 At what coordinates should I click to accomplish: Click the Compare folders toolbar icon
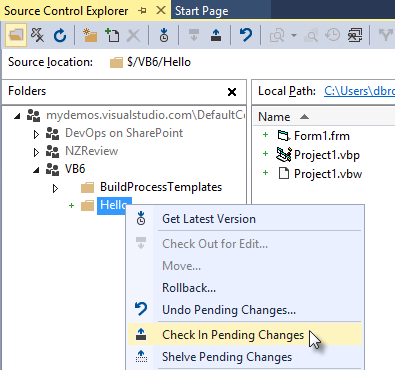[355, 35]
